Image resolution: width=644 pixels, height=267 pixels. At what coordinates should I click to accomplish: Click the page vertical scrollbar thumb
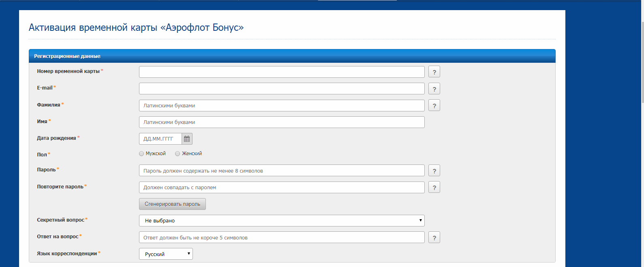pyautogui.click(x=642, y=61)
